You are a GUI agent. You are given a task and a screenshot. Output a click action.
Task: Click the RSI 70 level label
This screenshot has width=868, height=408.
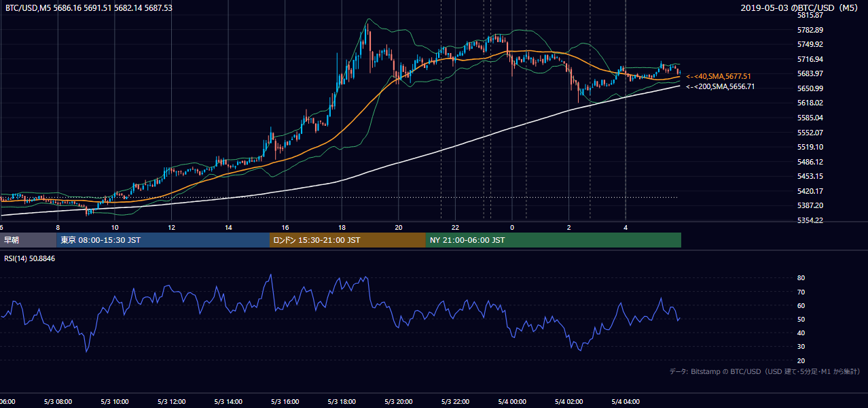[x=801, y=292]
